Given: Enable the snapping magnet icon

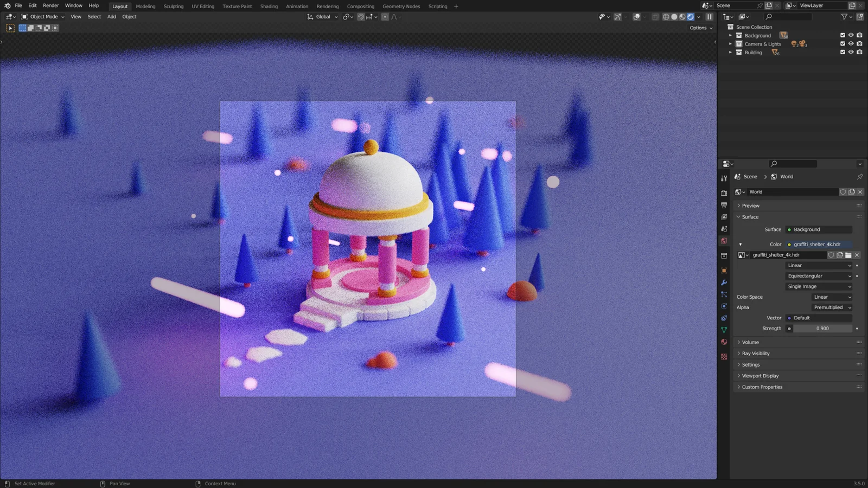Looking at the screenshot, I should (361, 17).
